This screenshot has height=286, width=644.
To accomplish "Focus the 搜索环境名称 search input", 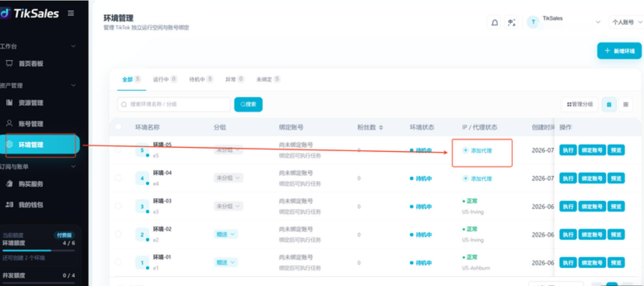I will pos(174,104).
